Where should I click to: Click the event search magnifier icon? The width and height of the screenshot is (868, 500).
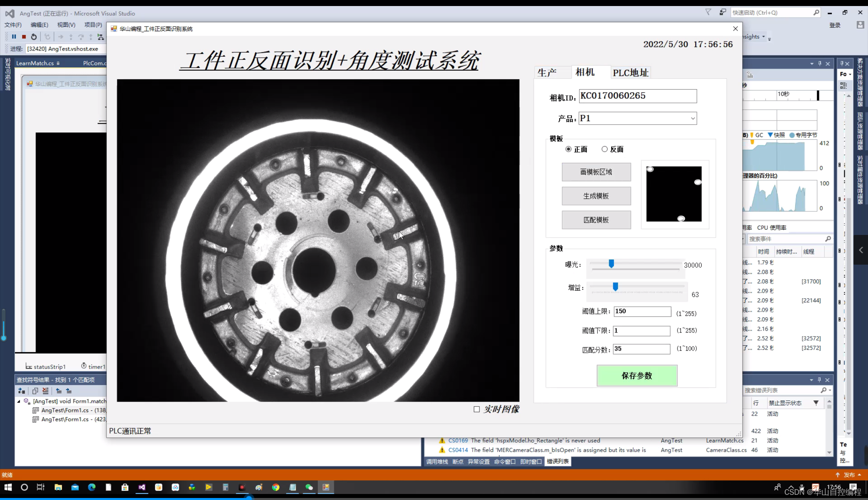[x=828, y=239]
